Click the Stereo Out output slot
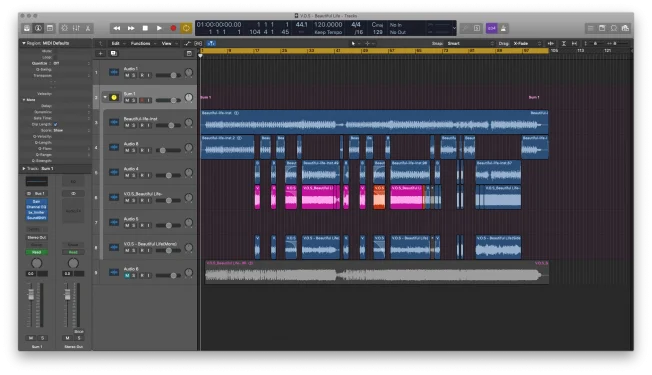The width and height of the screenshot is (652, 375). (x=37, y=237)
